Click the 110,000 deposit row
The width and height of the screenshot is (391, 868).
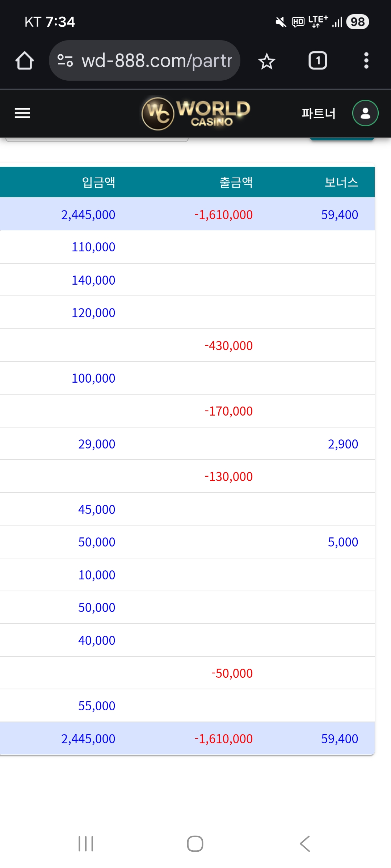(93, 247)
